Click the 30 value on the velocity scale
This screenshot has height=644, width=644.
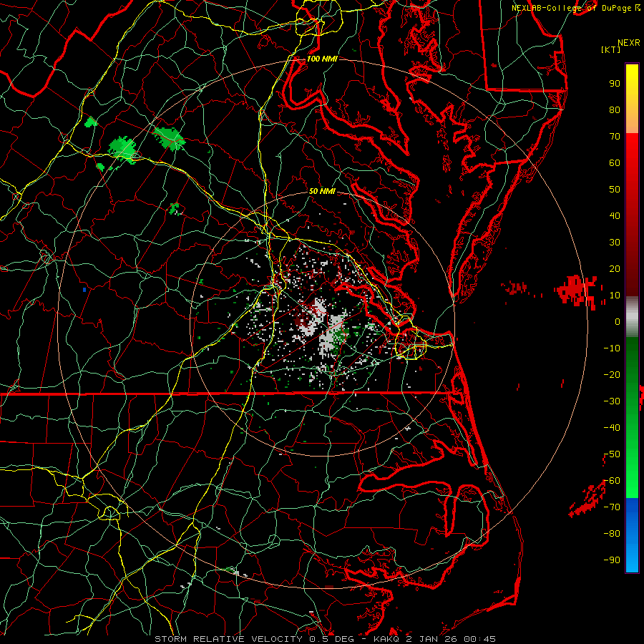pyautogui.click(x=615, y=243)
